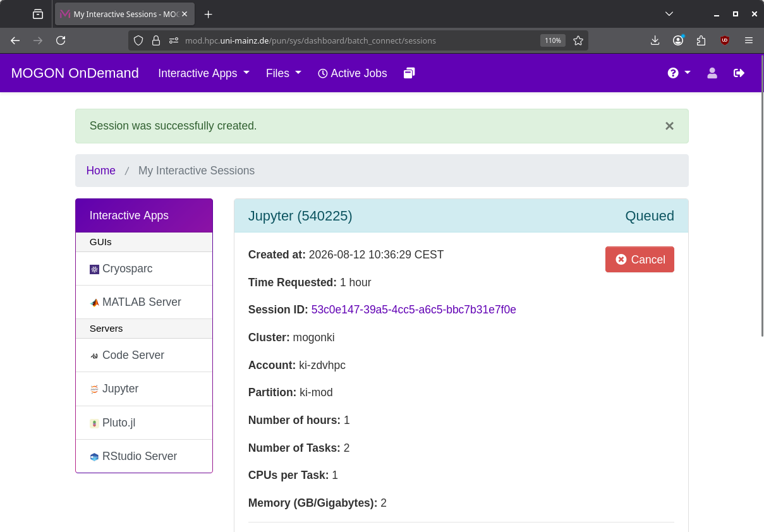The image size is (764, 532).
Task: Open session ID 53c0e147 link
Action: coord(414,310)
